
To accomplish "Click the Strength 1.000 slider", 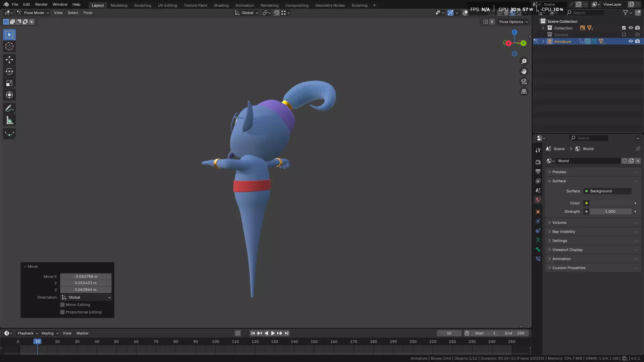I will point(610,212).
